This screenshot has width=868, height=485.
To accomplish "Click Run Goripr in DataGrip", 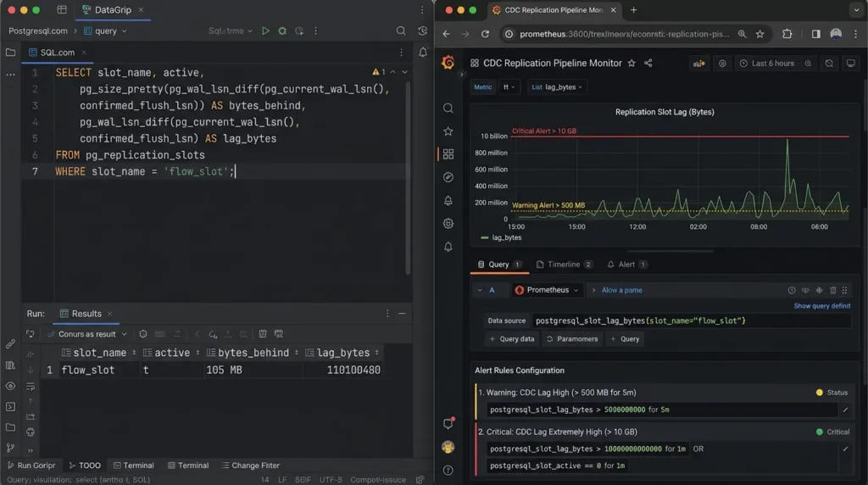I will (x=31, y=465).
